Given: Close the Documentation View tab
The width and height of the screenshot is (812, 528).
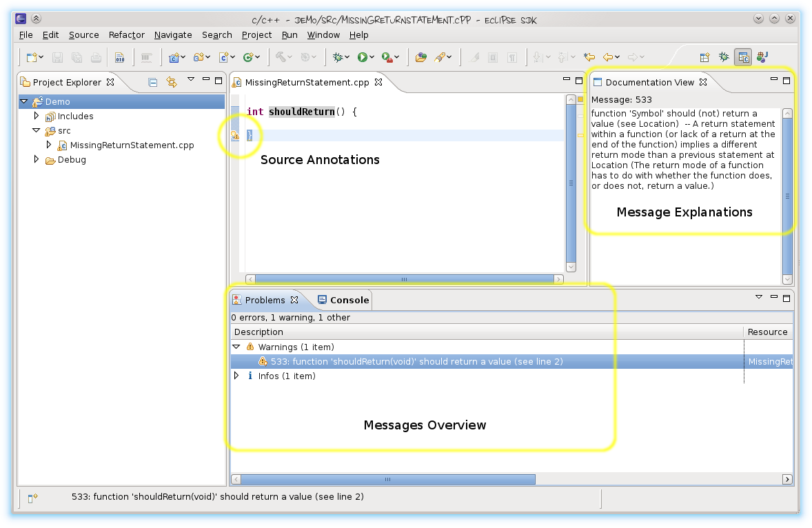Looking at the screenshot, I should [703, 82].
